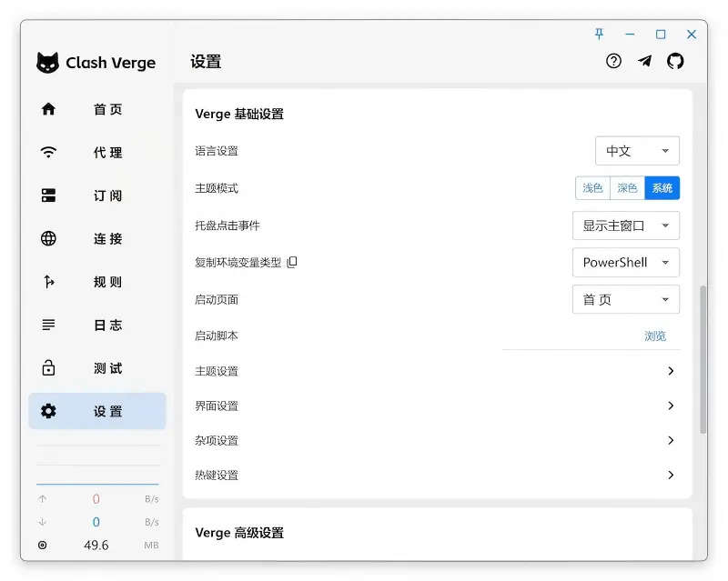Select 浅色 light theme mode

[x=592, y=188]
